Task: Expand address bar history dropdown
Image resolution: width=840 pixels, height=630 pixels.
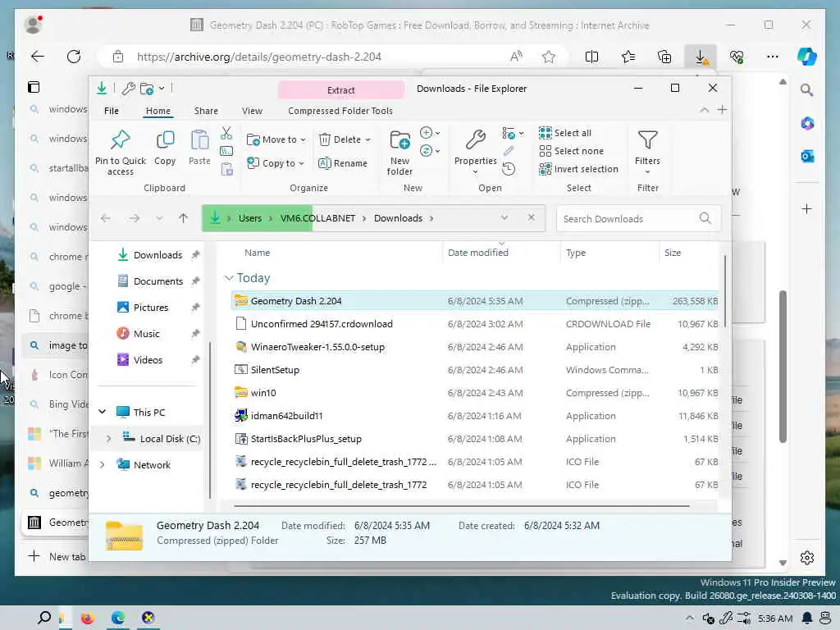Action: 504,218
